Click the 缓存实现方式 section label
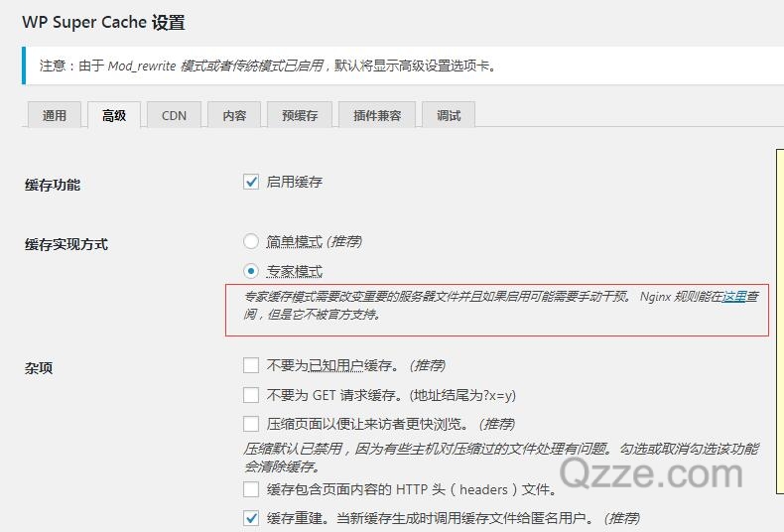784x532 pixels. [66, 244]
